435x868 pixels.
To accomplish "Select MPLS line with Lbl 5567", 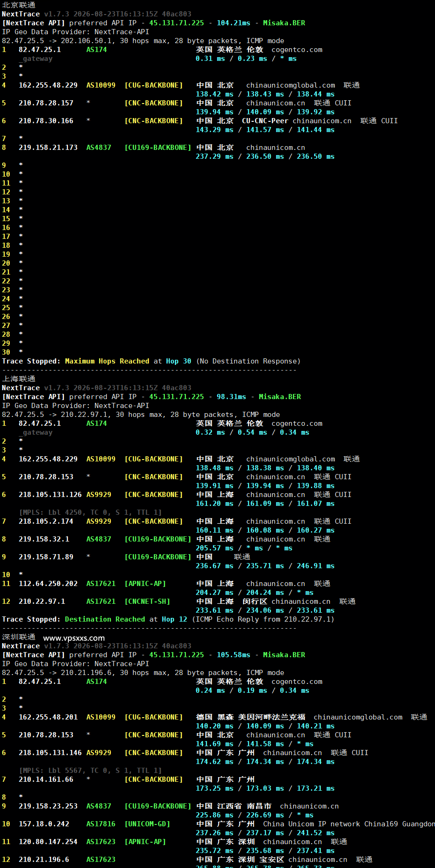I will pyautogui.click(x=90, y=771).
